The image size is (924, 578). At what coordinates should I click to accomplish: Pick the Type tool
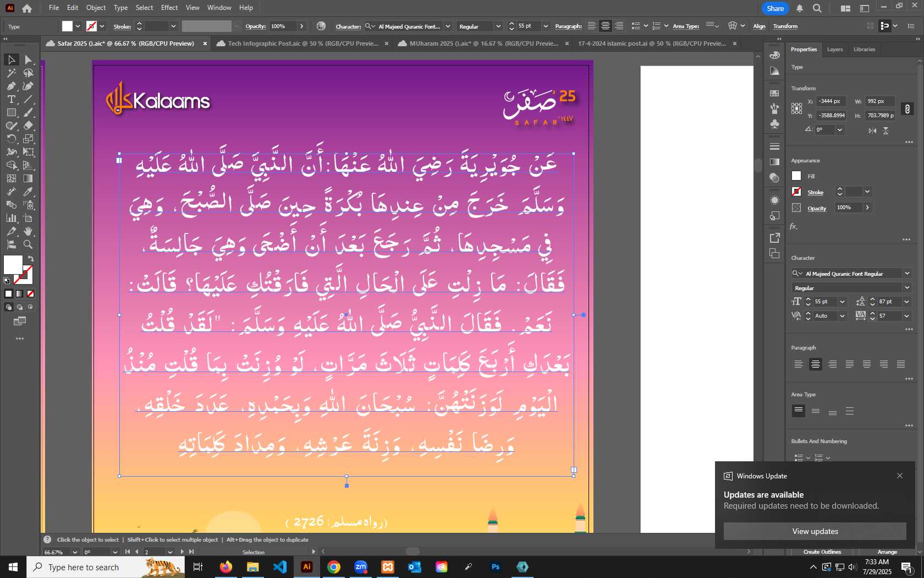[x=11, y=99]
